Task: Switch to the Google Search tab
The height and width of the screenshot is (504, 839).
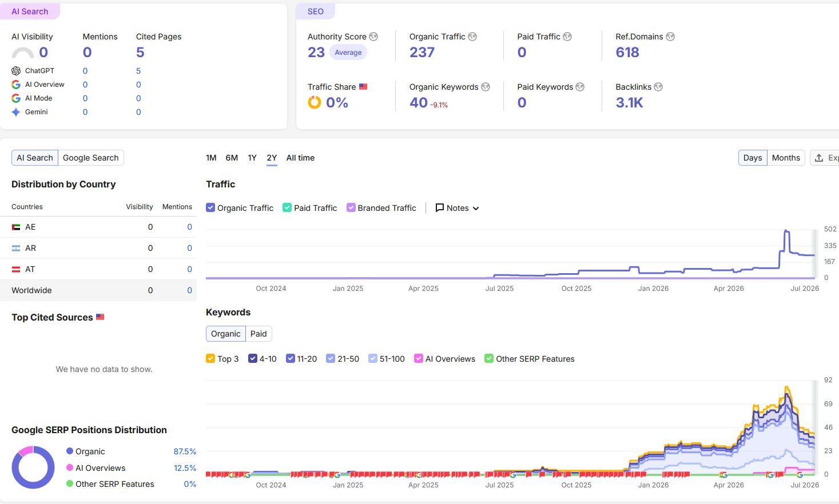Action: click(91, 158)
